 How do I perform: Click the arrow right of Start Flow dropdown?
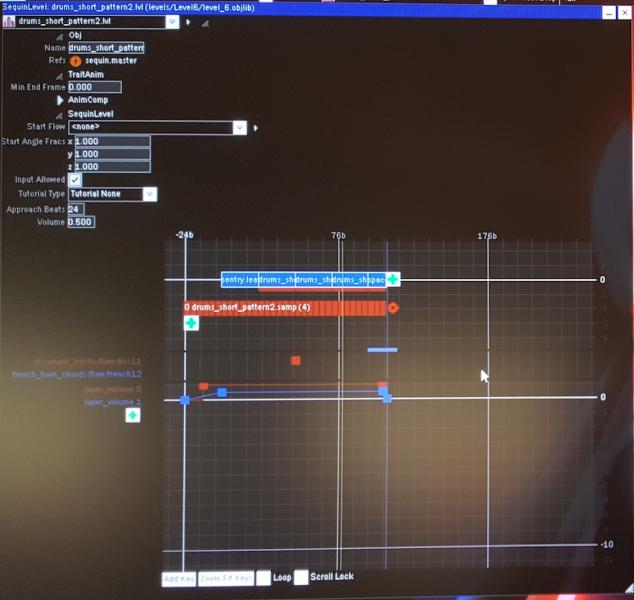click(x=255, y=128)
